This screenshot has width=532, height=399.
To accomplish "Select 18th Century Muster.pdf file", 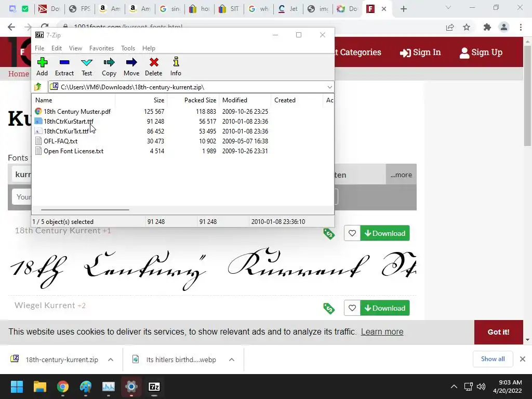I will click(x=77, y=111).
